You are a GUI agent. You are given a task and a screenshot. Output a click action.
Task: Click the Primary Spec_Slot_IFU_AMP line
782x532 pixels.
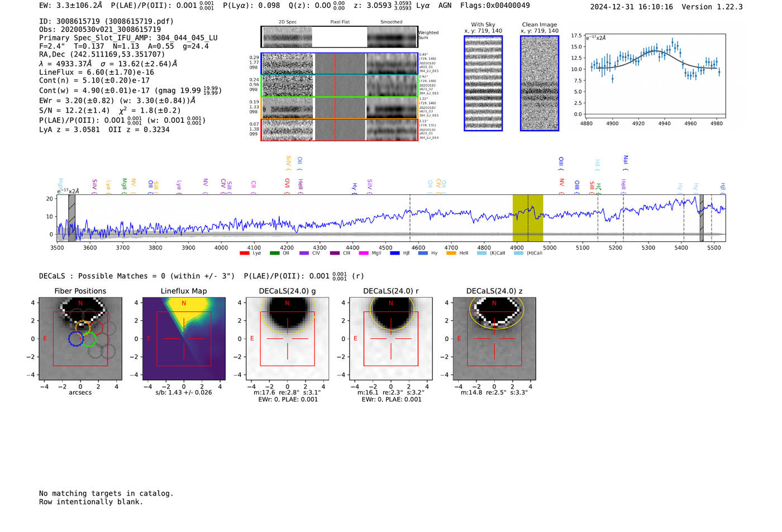tap(128, 38)
